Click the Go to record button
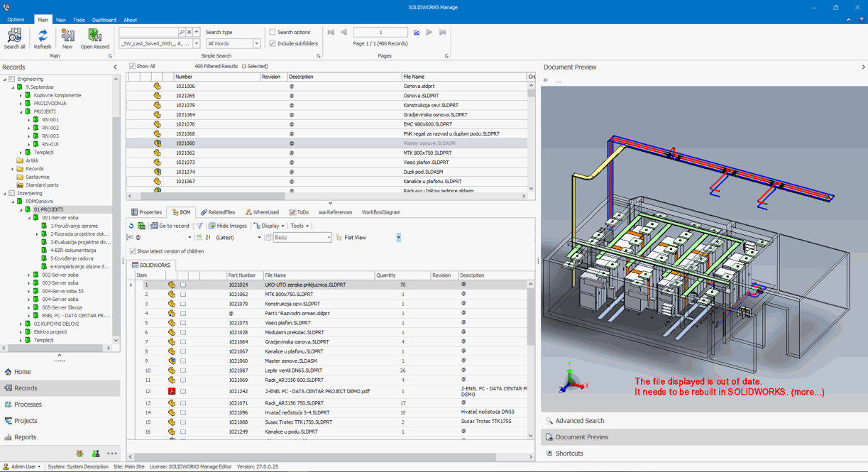Viewport: 868px width, 472px height. pos(169,226)
